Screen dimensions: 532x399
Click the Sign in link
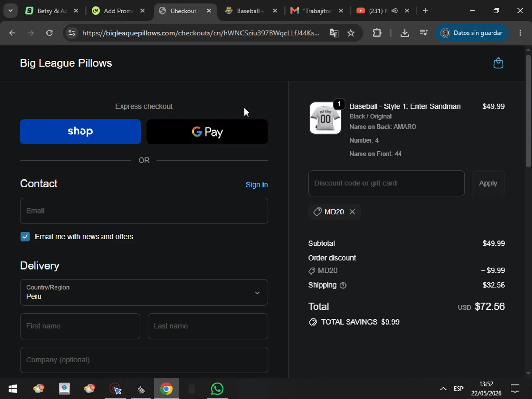pyautogui.click(x=257, y=185)
